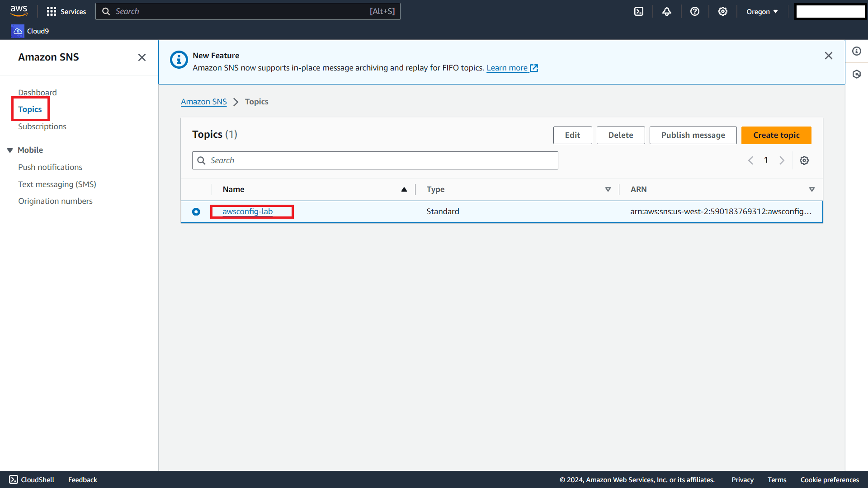Screen dimensions: 868x488
Task: Open Origination numbers
Action: (55, 201)
